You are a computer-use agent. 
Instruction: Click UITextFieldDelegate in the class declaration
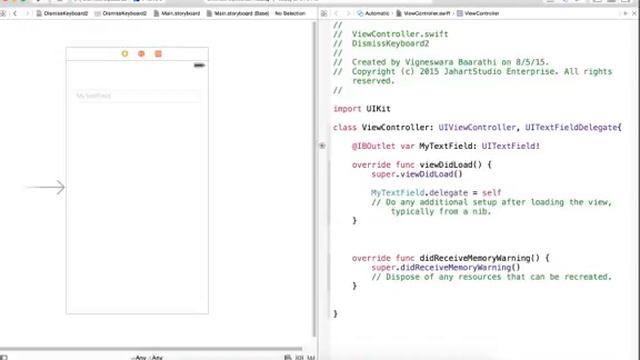(x=571, y=127)
